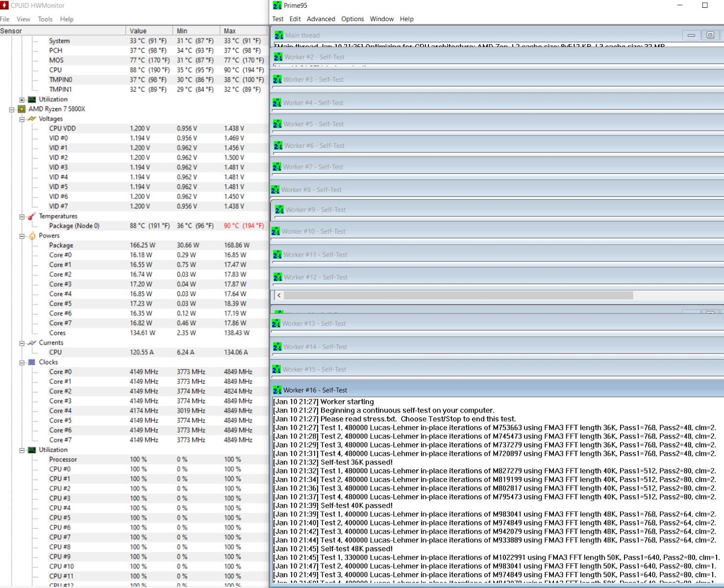
Task: Click the Powers flame icon
Action: click(32, 236)
